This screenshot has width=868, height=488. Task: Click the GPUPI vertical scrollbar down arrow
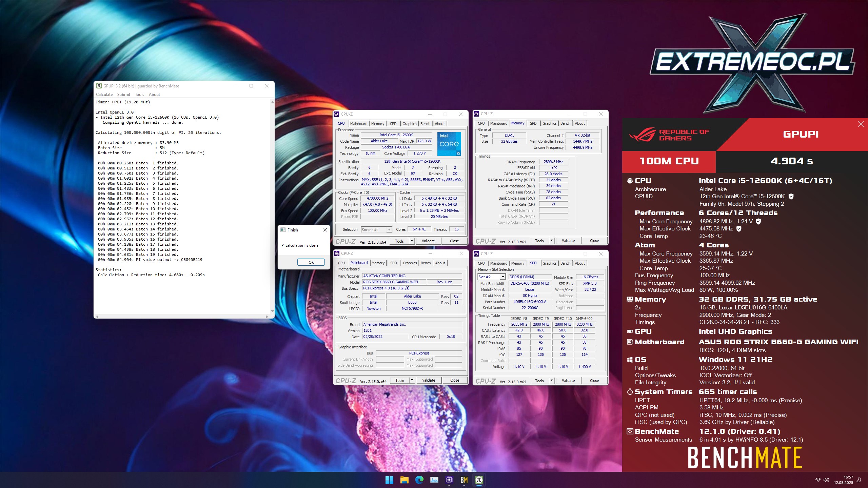click(272, 311)
